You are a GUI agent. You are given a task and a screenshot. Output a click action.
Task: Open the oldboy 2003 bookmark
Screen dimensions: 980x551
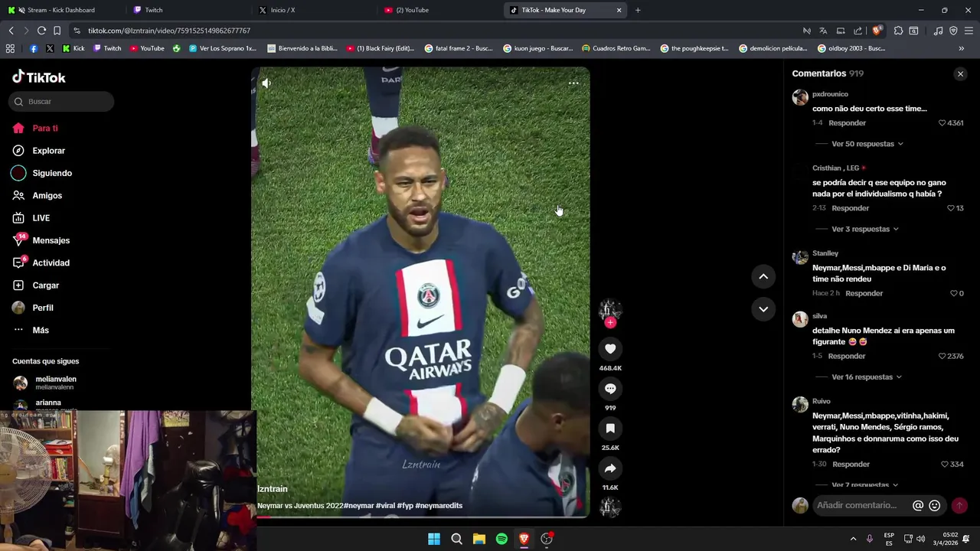tap(851, 48)
